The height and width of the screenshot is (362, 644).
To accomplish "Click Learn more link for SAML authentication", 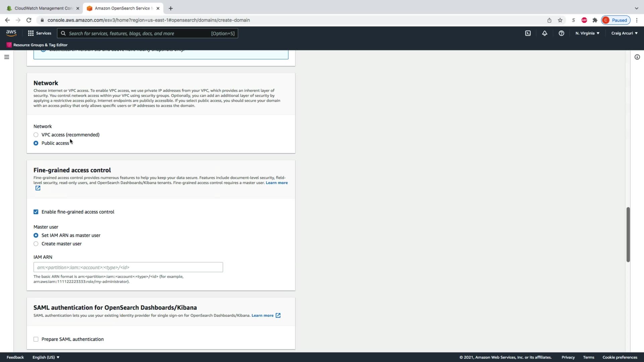I will coord(262,315).
